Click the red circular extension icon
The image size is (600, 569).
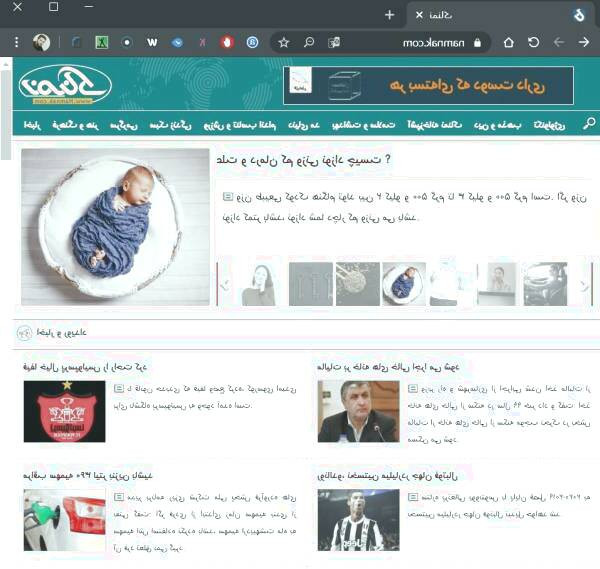227,42
